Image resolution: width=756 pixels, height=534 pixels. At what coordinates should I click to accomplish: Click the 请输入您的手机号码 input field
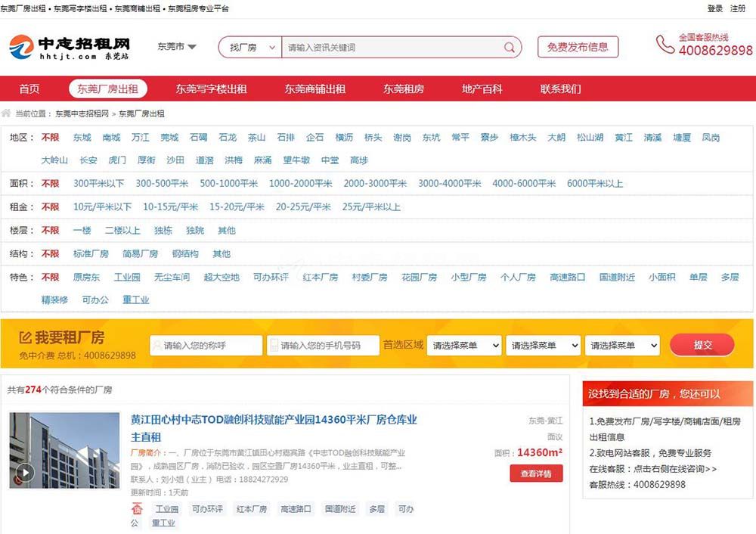coord(321,344)
